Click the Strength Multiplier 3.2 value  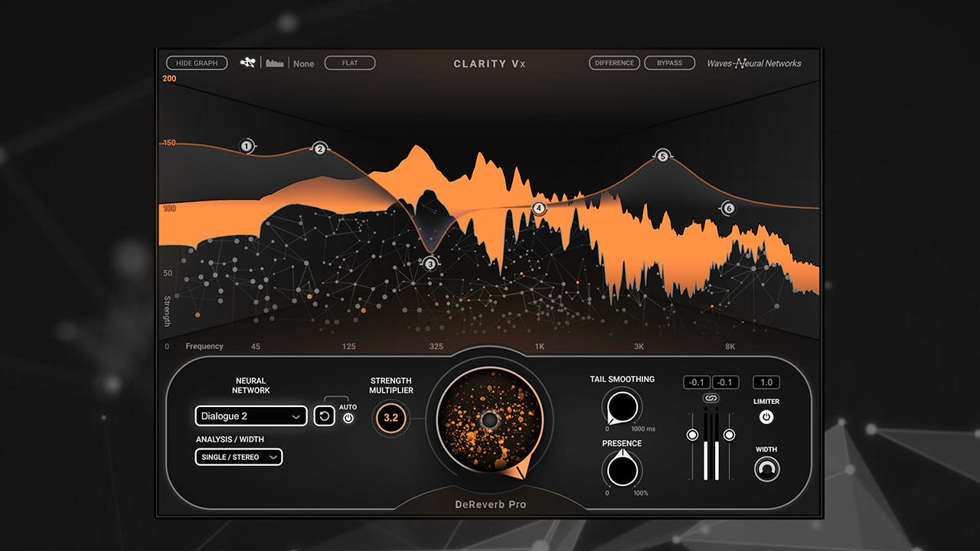[391, 418]
